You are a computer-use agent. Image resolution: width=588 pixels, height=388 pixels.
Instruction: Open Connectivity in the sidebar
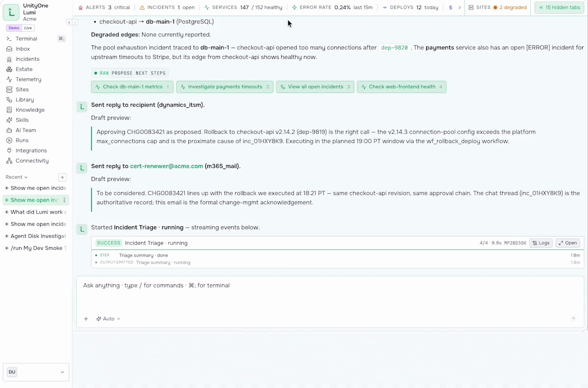click(x=32, y=161)
